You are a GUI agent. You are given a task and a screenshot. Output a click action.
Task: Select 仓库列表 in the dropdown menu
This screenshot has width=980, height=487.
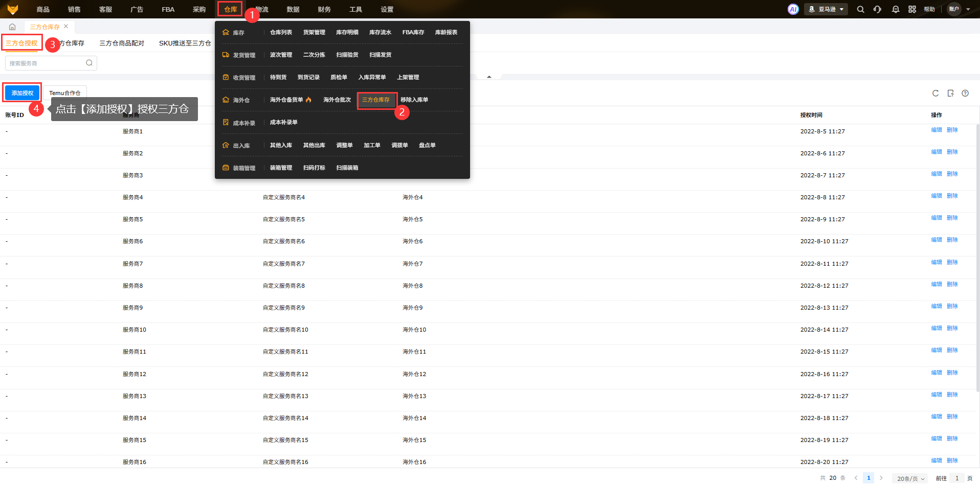[x=281, y=32]
